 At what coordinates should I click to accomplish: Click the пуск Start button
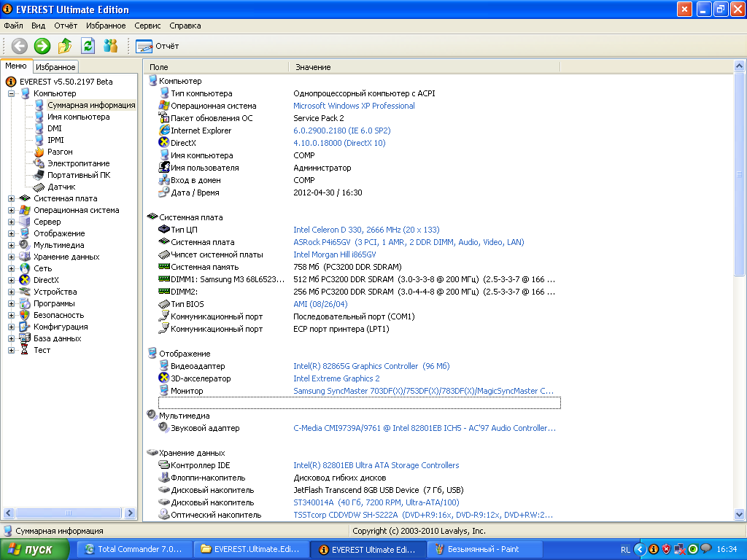click(34, 549)
